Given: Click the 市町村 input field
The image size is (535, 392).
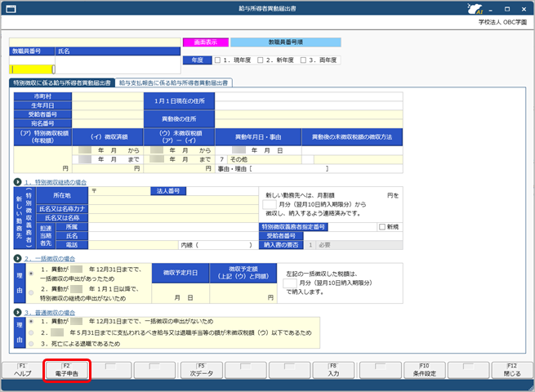Looking at the screenshot, I should [108, 96].
